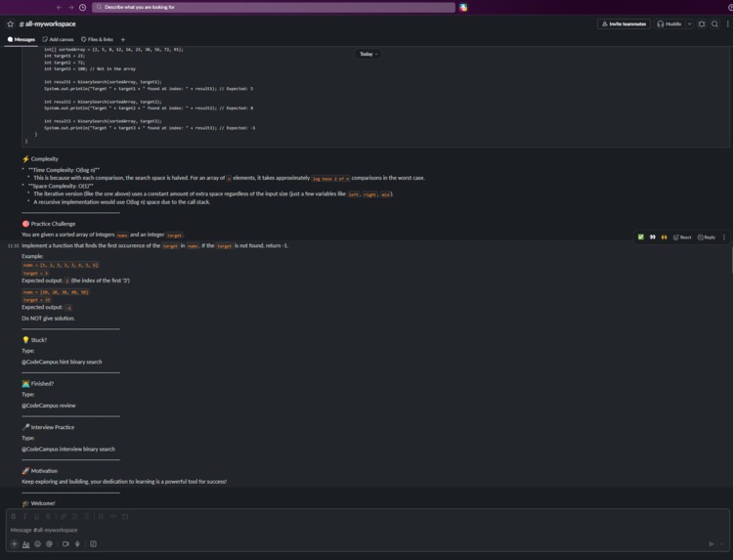Click the 'Stuck?' heading text
This screenshot has height=560, width=733.
(x=39, y=340)
